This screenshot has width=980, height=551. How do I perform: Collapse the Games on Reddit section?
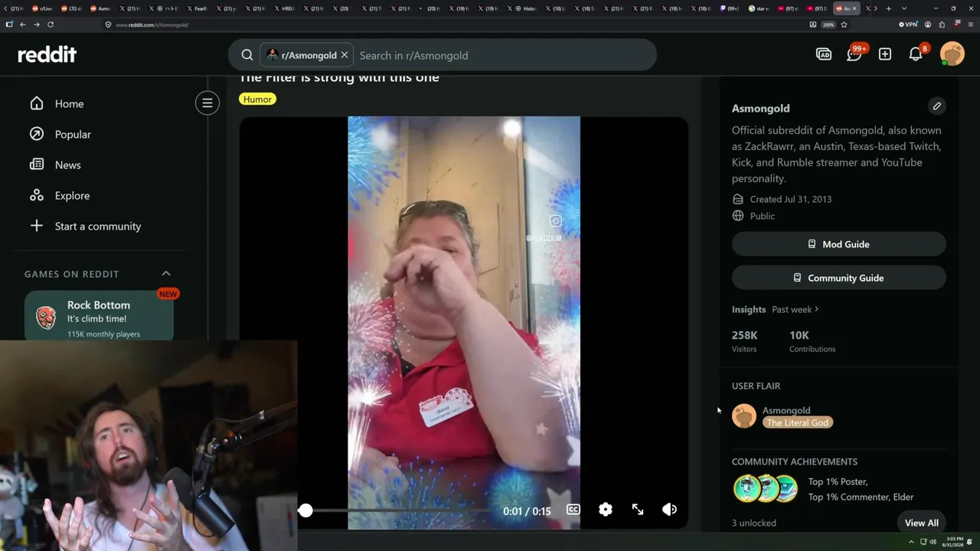click(166, 273)
